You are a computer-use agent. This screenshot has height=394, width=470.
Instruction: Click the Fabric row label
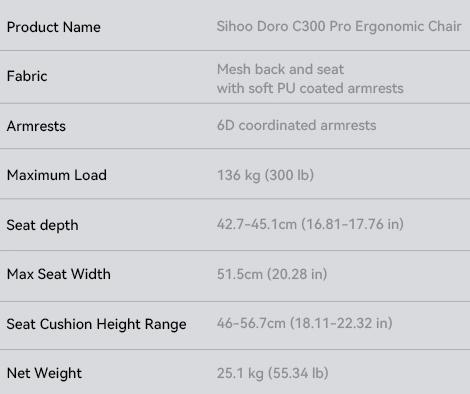point(27,76)
